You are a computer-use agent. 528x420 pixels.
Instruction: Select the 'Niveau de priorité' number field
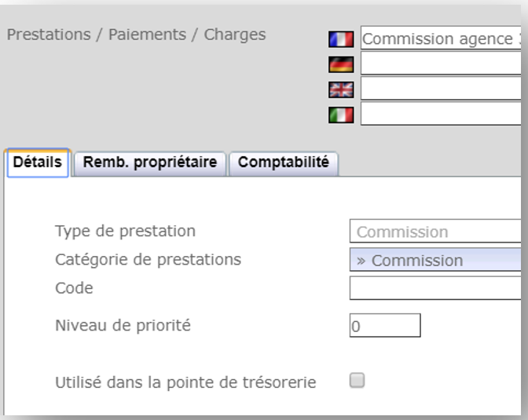click(385, 326)
